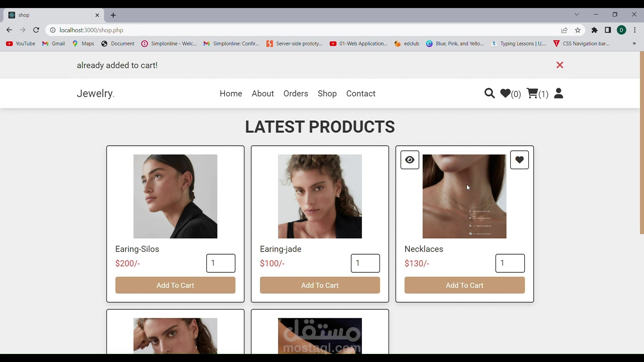
Task: Add Earing-jade to cart
Action: [x=320, y=285]
